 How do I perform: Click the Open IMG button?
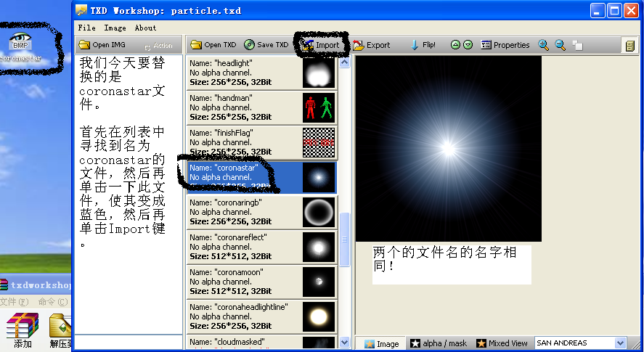(x=102, y=45)
